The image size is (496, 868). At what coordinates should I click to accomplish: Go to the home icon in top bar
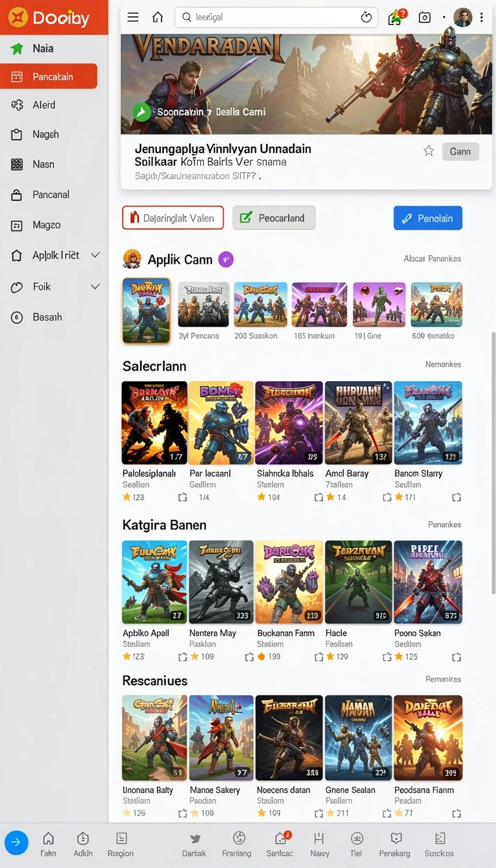(x=158, y=17)
